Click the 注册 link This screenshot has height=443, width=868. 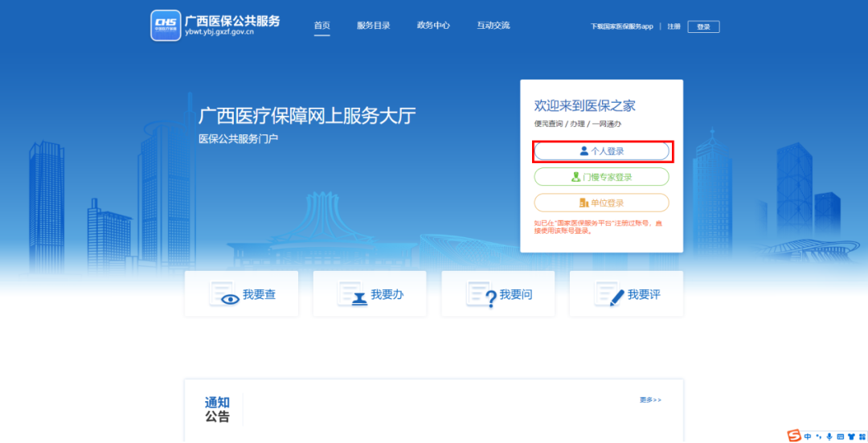pos(674,27)
